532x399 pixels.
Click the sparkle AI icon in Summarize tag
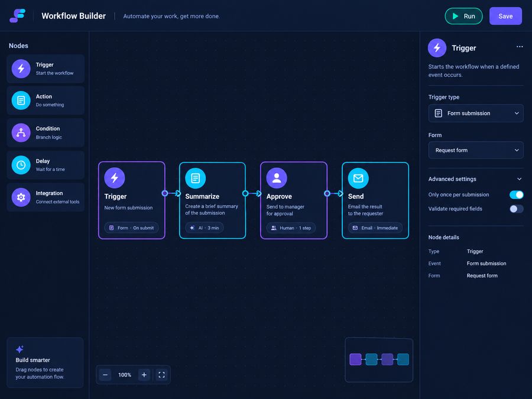coord(192,228)
